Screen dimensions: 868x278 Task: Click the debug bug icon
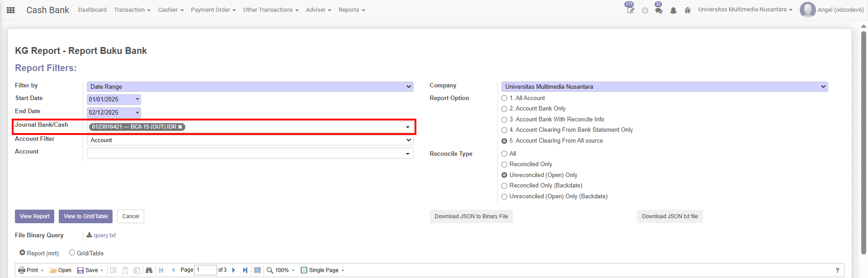click(x=688, y=10)
